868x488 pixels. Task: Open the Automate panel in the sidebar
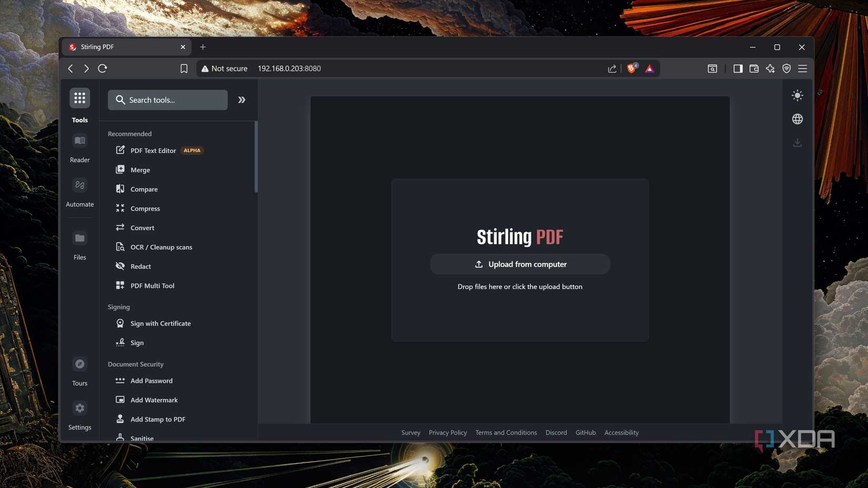(79, 191)
